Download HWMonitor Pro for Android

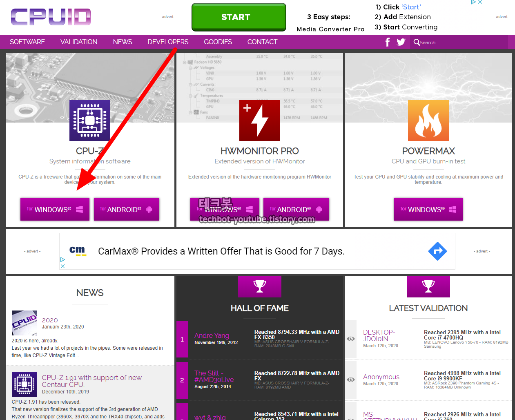tap(296, 209)
